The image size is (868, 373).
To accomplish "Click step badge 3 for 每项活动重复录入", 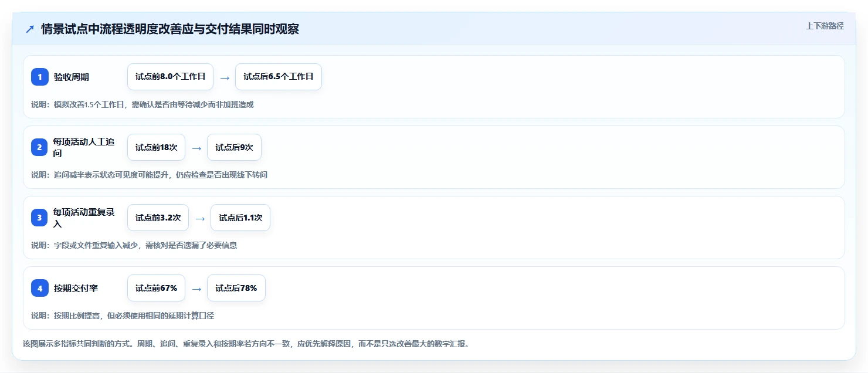I will click(40, 218).
